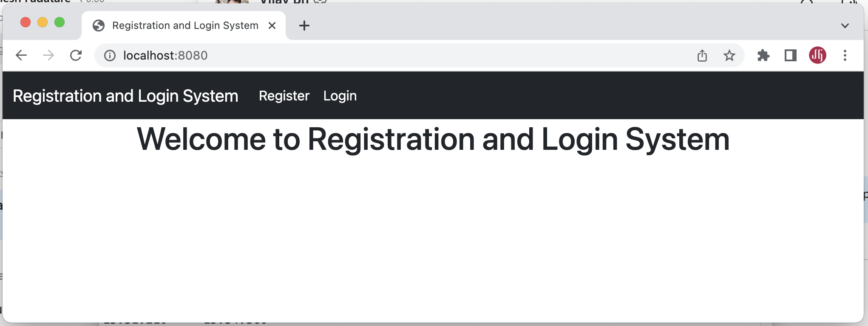The image size is (868, 326).
Task: Open the Login nav link
Action: (340, 96)
